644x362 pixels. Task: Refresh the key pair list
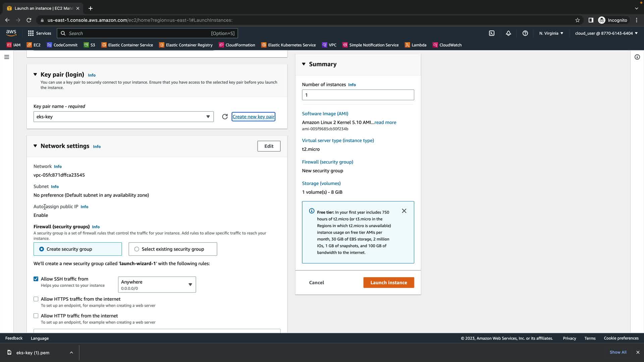point(225,117)
